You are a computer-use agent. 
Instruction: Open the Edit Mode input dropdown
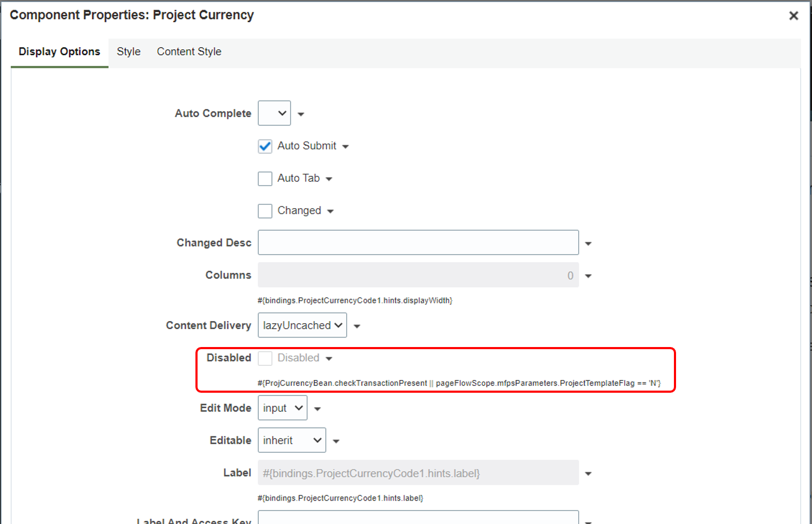pyautogui.click(x=283, y=408)
